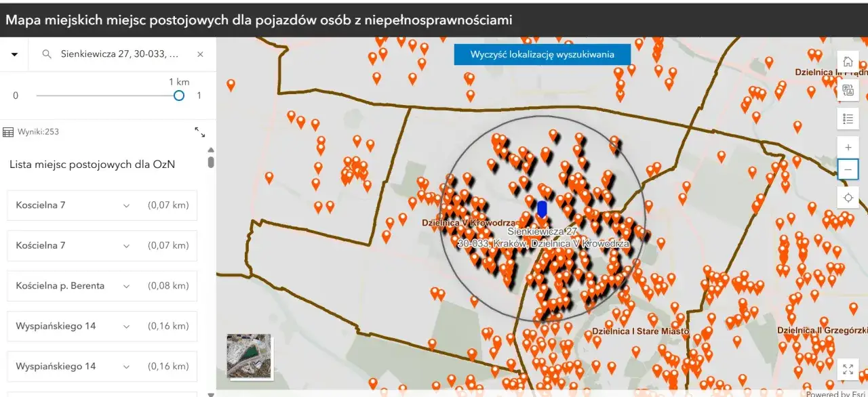Click the 1 km slider value label
Screen dimensions: 868x397
click(179, 82)
